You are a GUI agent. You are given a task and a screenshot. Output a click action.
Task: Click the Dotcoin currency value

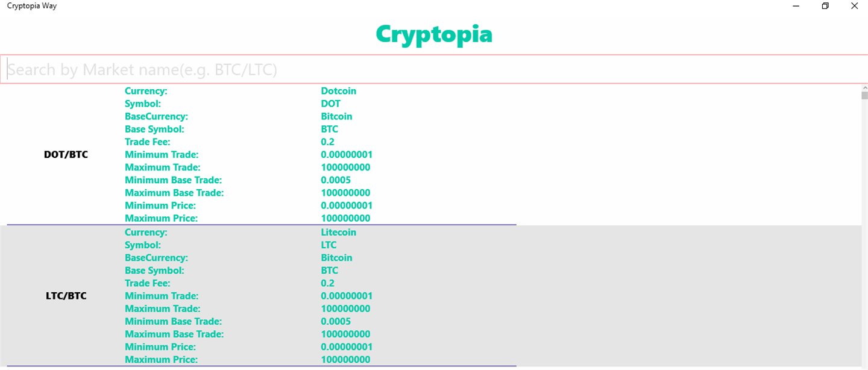[339, 91]
